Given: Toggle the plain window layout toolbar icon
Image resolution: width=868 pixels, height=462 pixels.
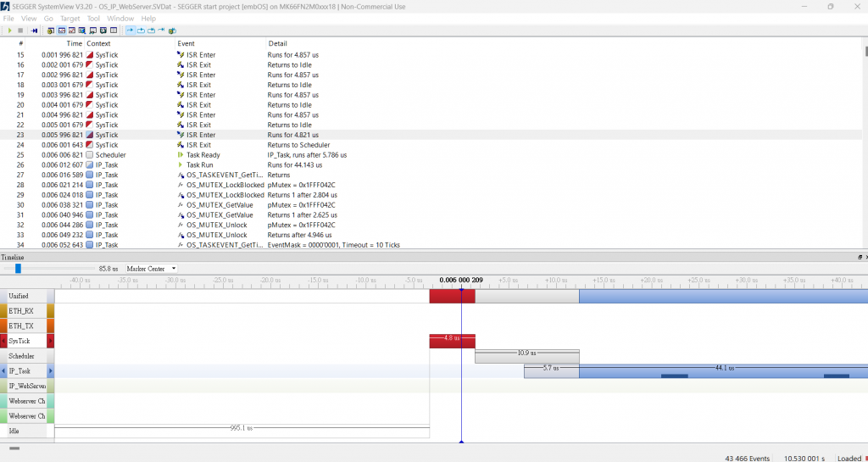Looking at the screenshot, I should tap(114, 31).
